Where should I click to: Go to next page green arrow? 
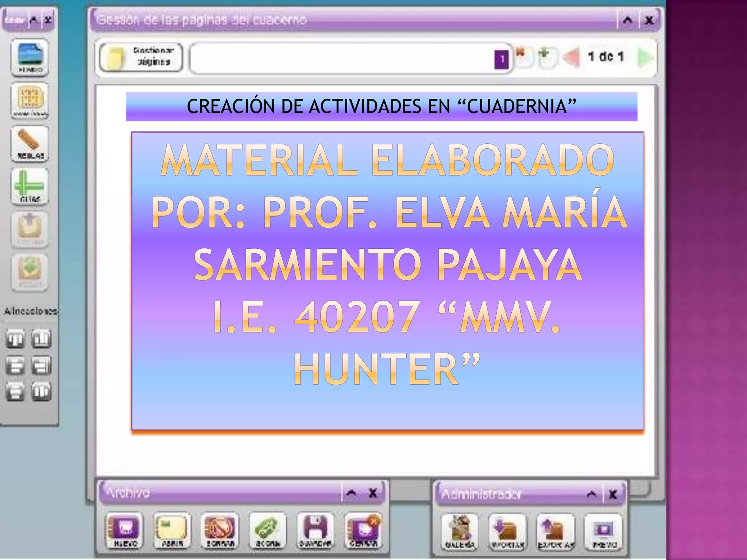tap(645, 58)
